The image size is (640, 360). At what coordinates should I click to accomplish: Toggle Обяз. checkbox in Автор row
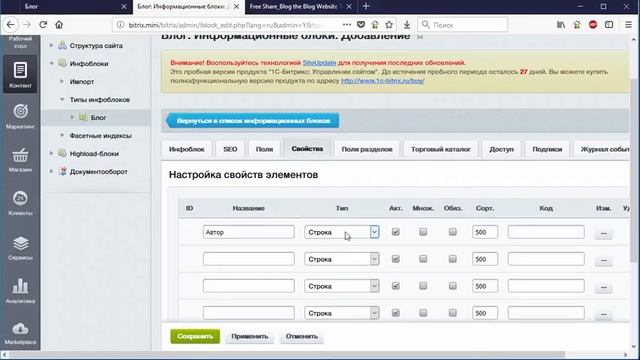[x=453, y=232]
